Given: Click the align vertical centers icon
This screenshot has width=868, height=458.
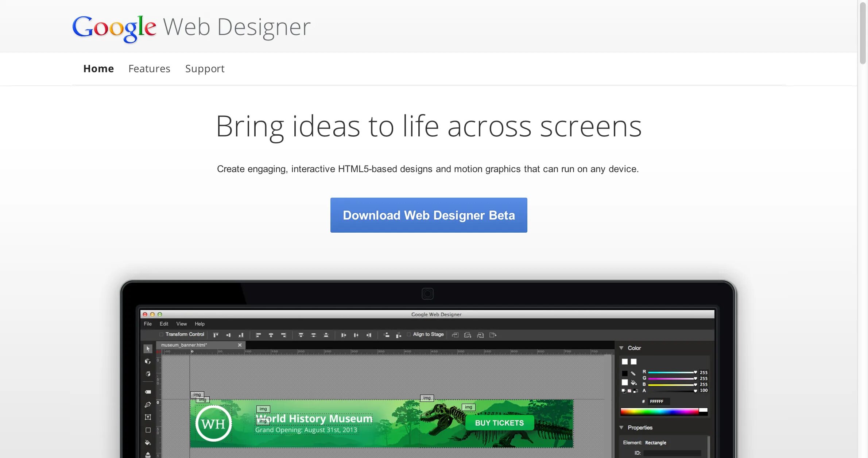Looking at the screenshot, I should [228, 335].
